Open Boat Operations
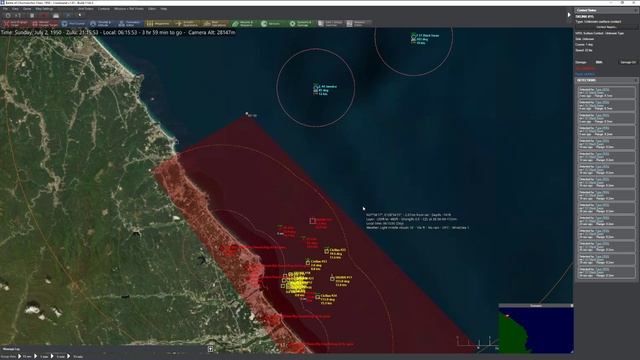 point(216,24)
